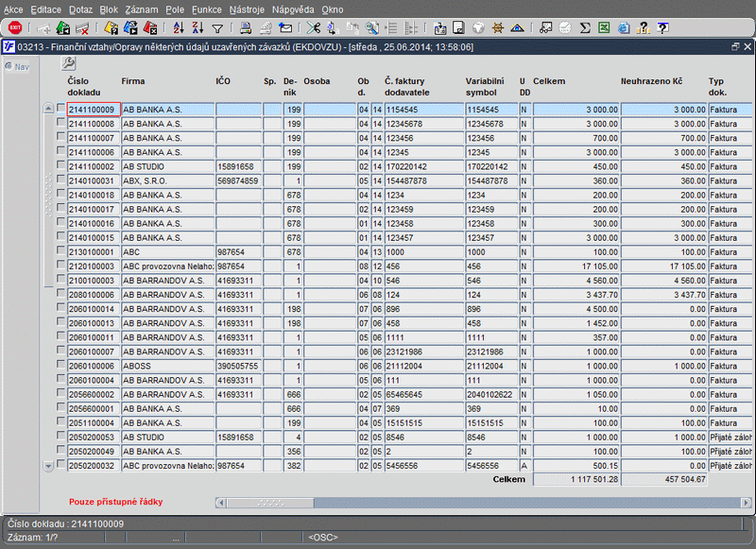Check the box beside document 2060100006
This screenshot has height=549, width=756.
click(61, 365)
